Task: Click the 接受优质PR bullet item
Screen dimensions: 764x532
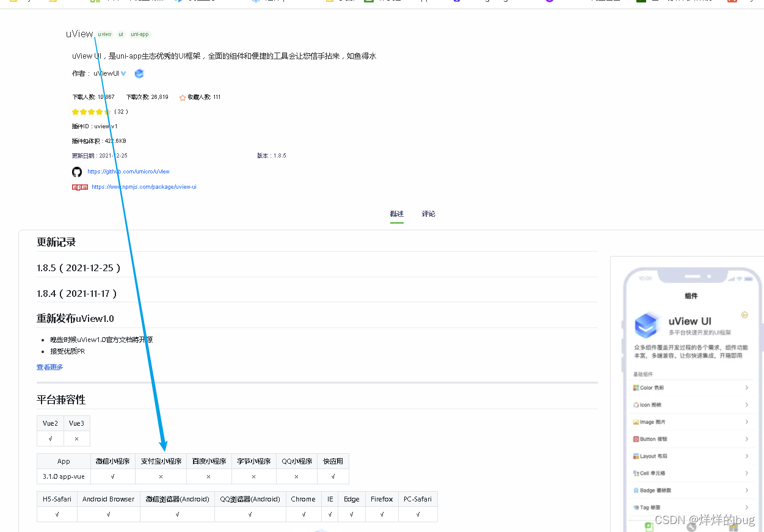Action: pos(68,351)
